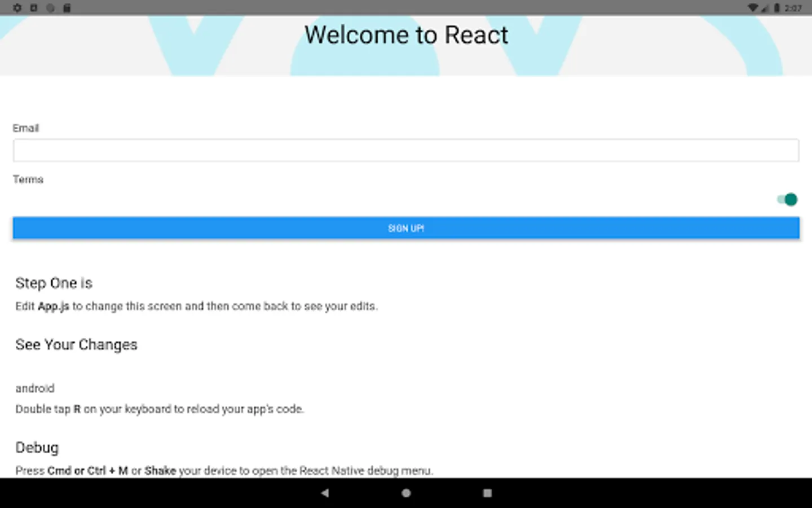Tap the Double tap R instruction line

tap(160, 409)
